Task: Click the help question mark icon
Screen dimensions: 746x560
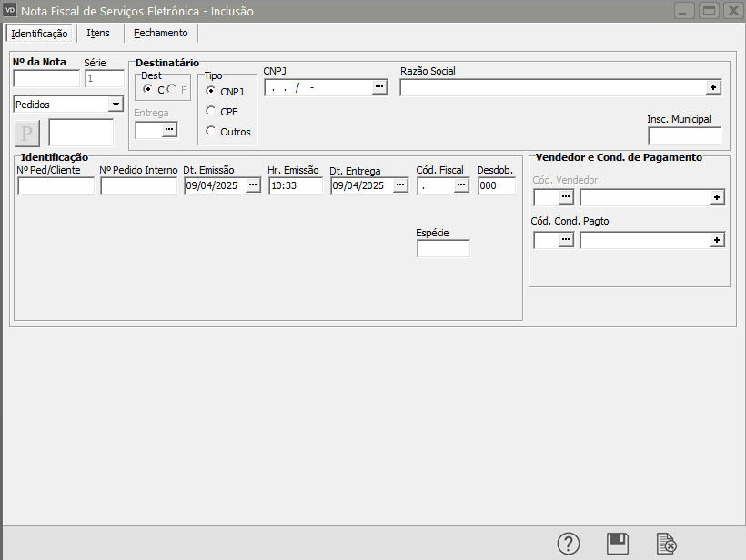Action: (x=569, y=544)
